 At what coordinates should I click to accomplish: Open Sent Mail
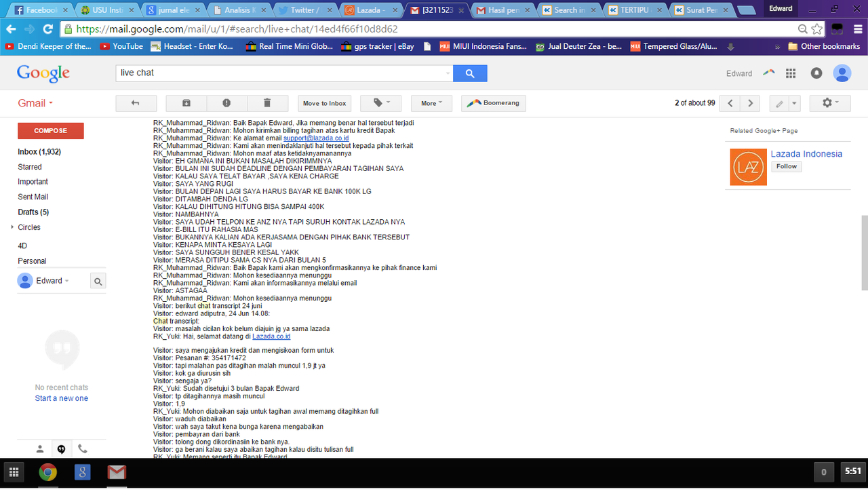pyautogui.click(x=33, y=197)
